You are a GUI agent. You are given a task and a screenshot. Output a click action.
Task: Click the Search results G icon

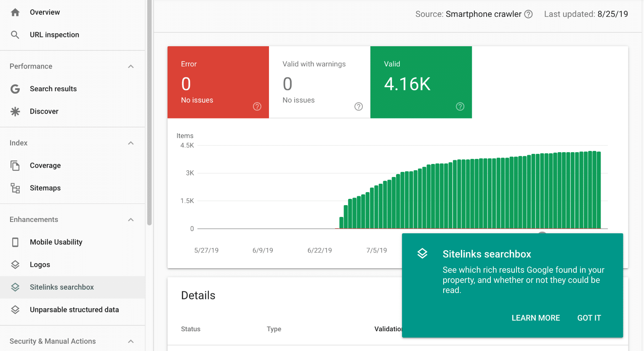coord(15,89)
